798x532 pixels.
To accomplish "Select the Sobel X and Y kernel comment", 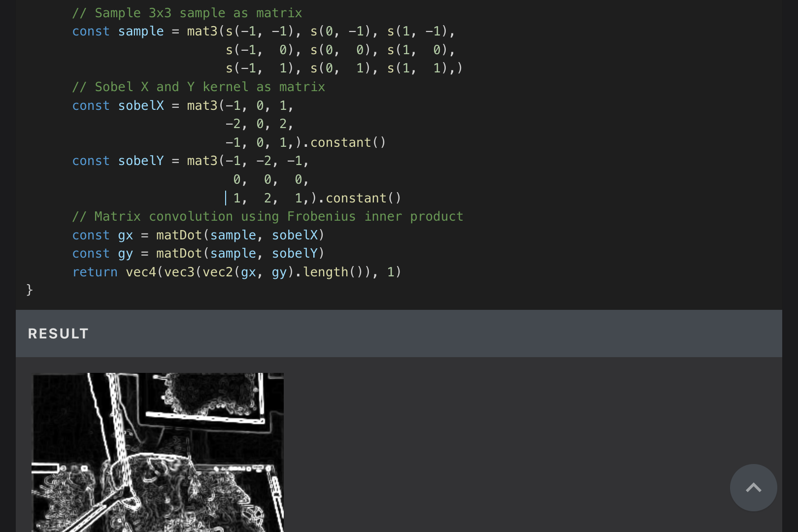I will 198,87.
